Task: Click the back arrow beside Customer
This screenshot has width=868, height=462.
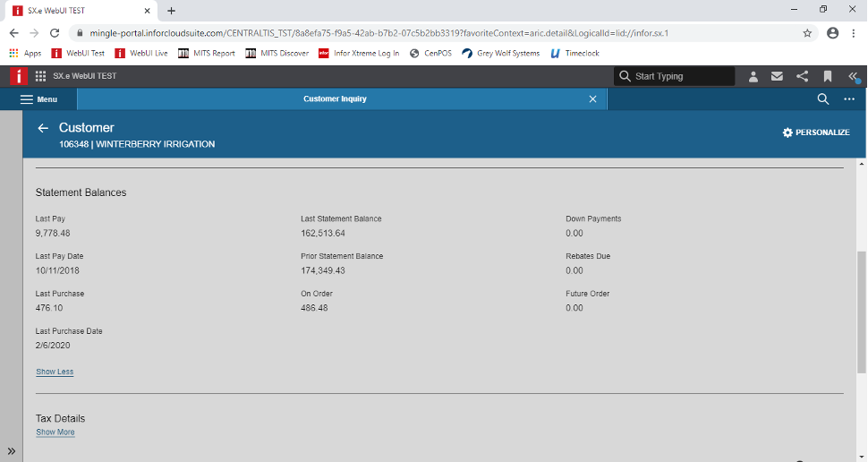Action: pyautogui.click(x=43, y=129)
